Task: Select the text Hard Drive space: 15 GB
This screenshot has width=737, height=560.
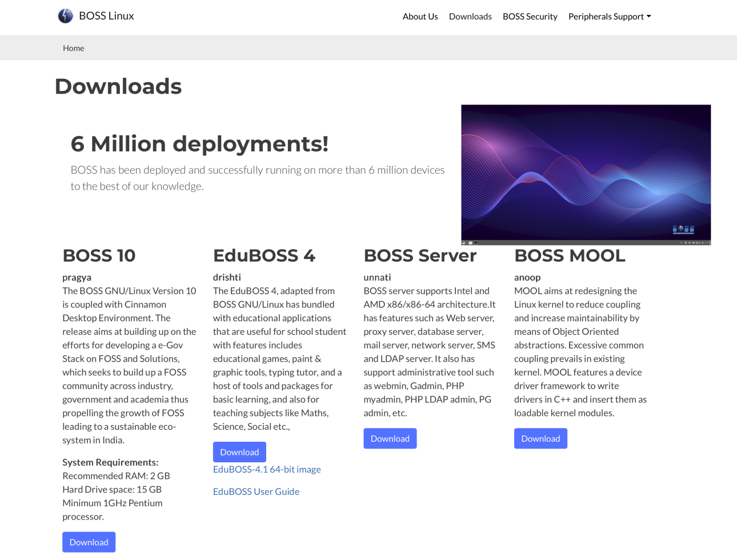Action: point(112,490)
